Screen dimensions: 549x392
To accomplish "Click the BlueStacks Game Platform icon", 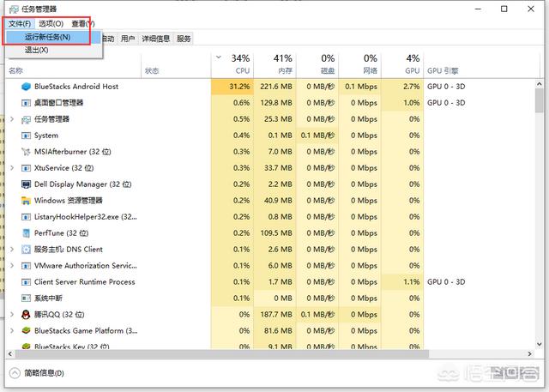I will point(26,331).
